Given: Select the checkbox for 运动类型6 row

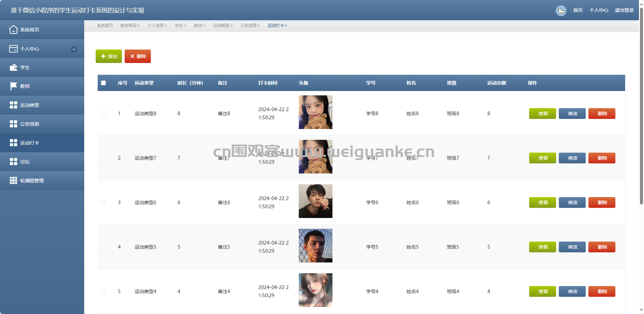Looking at the screenshot, I should [103, 202].
